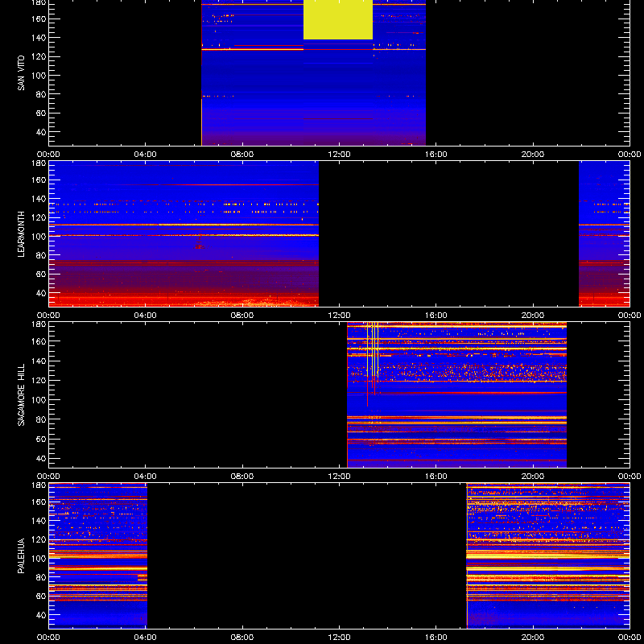Screen dimensions: 644x644
Task: Click the San Vito spectrogram data region
Action: click(x=313, y=72)
